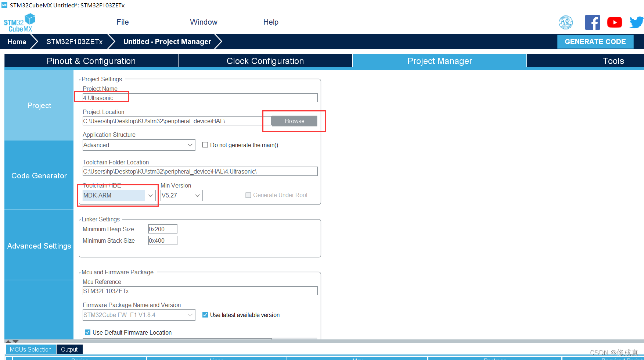Click the Minimum Heap Size field
Viewport: 644px width, 360px height.
162,229
